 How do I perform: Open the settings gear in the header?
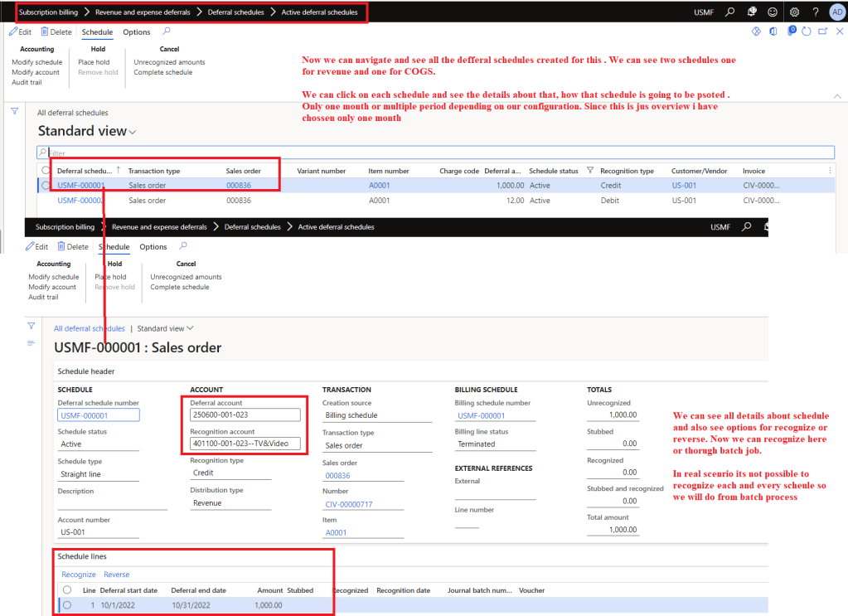[794, 12]
